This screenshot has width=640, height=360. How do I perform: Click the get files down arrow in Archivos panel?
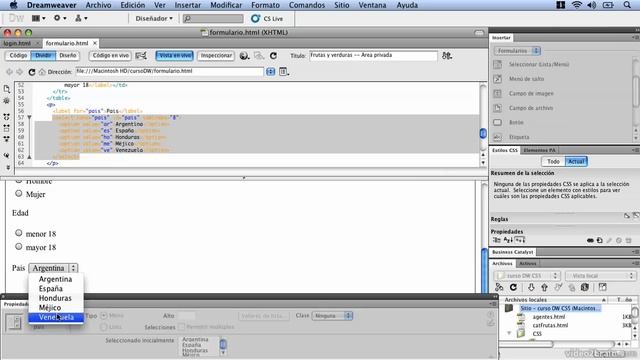pos(531,287)
